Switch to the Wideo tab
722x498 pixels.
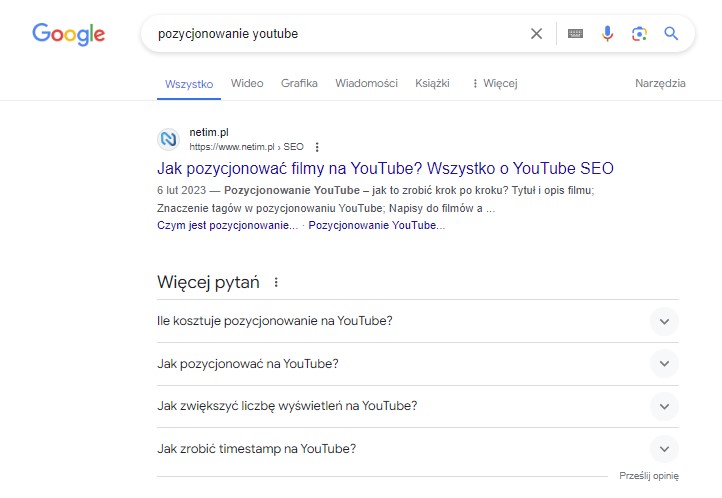[247, 83]
